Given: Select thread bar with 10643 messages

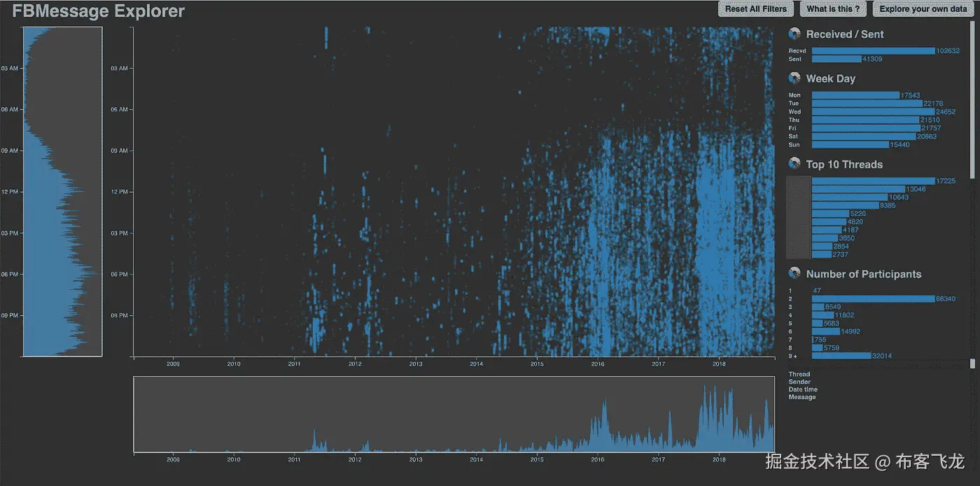Looking at the screenshot, I should coord(850,197).
